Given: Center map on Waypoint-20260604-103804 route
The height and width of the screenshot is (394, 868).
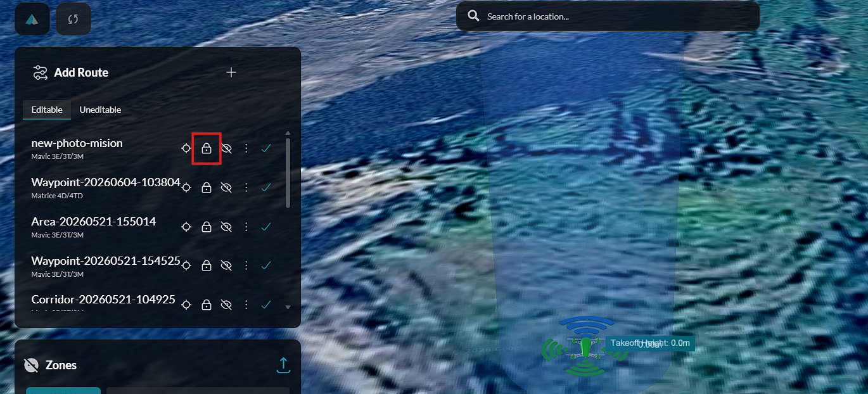Looking at the screenshot, I should point(186,187).
